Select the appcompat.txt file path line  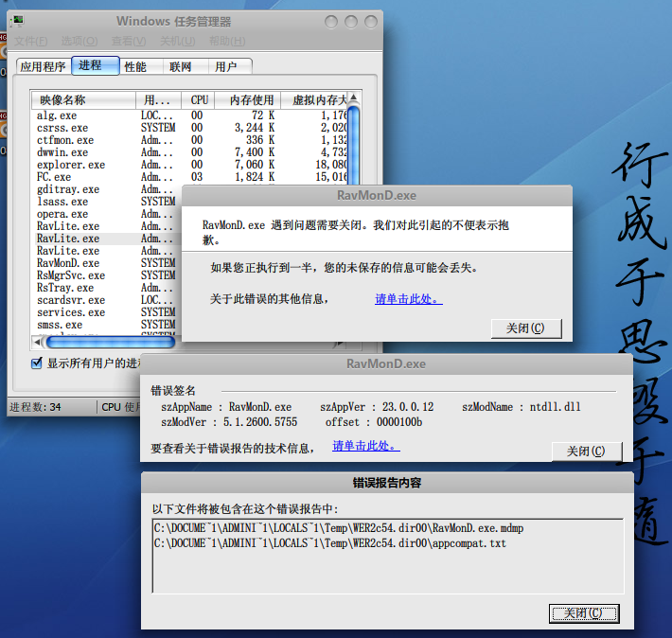tap(330, 543)
